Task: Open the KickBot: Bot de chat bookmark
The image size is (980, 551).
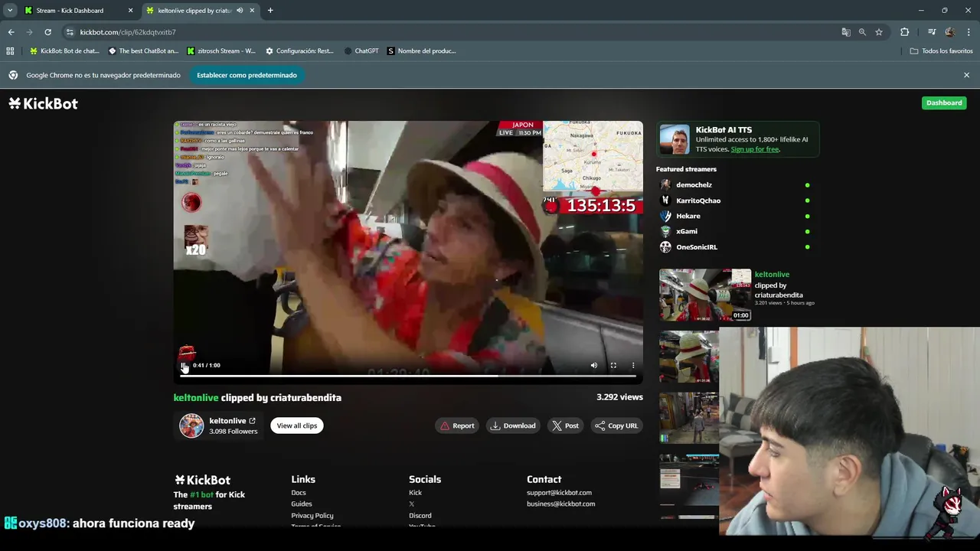Action: click(x=64, y=51)
